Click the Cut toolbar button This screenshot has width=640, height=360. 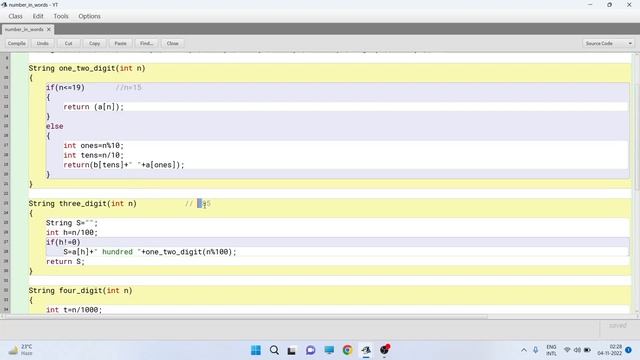point(69,43)
